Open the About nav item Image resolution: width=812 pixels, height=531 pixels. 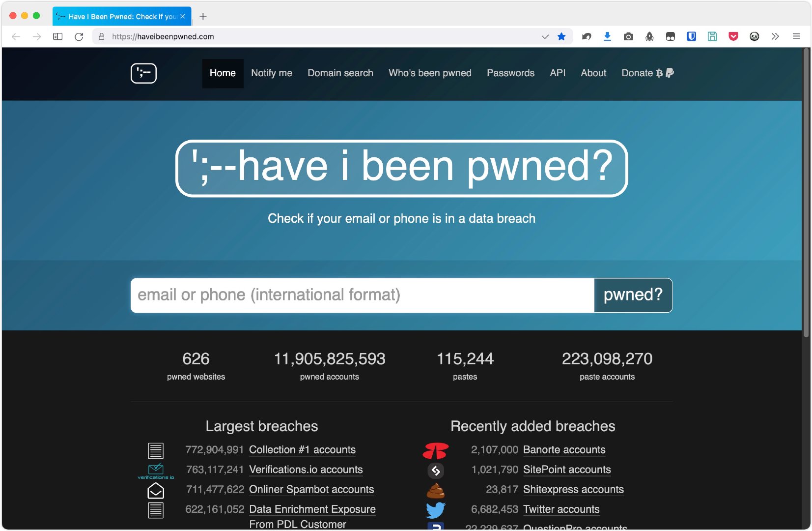click(x=593, y=73)
